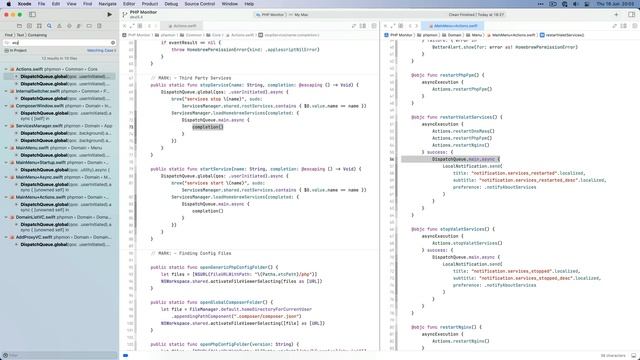
Task: Open the Debug menu
Action: pyautogui.click(x=171, y=4)
